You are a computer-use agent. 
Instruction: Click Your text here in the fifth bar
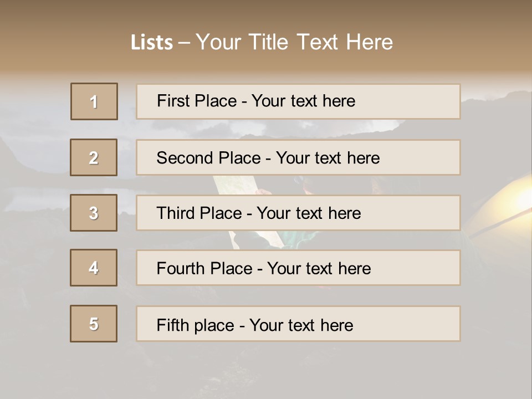pos(301,325)
